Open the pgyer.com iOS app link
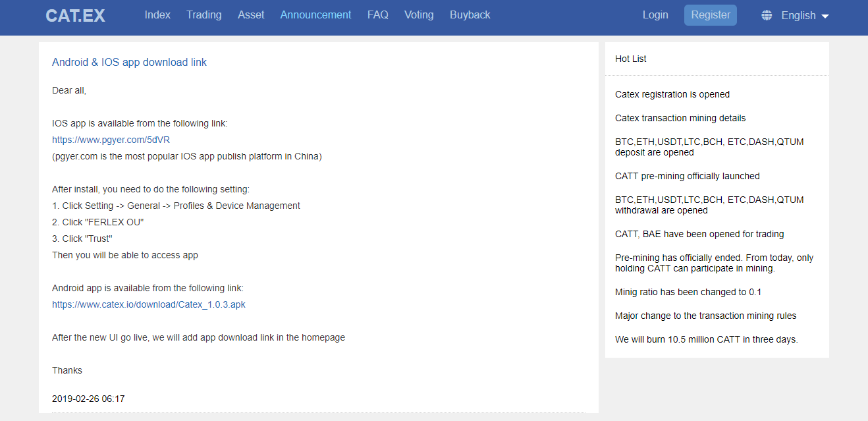Image resolution: width=868 pixels, height=421 pixels. coord(111,140)
